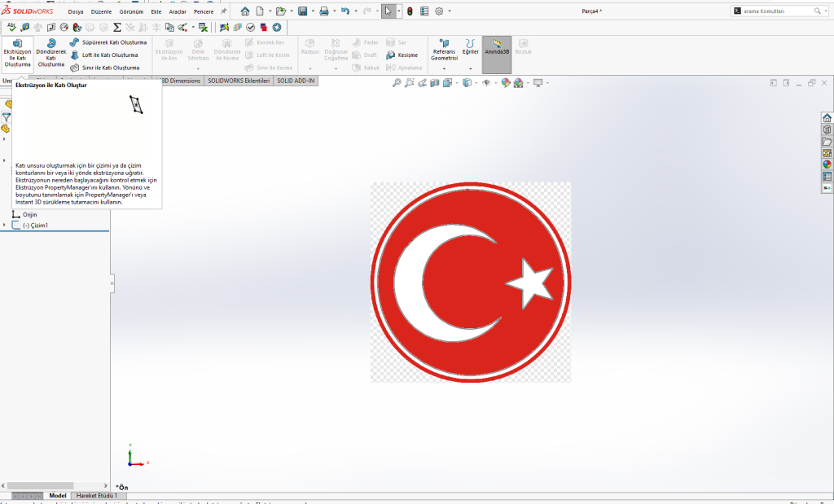The image size is (834, 504).
Task: Click Süpürerek Katı Oluşturma
Action: click(108, 42)
